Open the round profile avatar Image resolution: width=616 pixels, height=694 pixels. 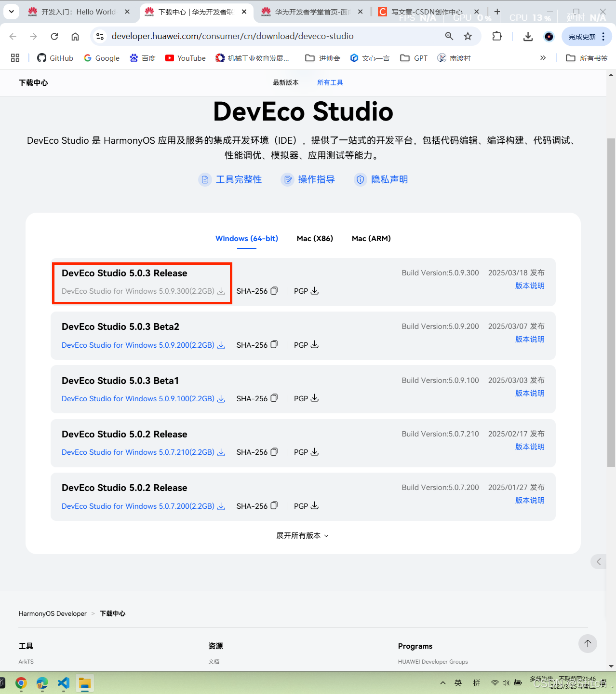point(549,36)
